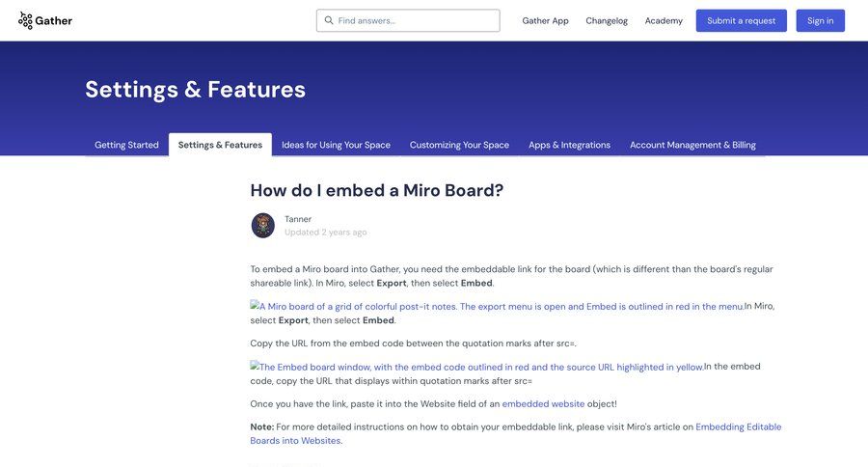Switch to Apps & Integrations tab

[x=569, y=145]
